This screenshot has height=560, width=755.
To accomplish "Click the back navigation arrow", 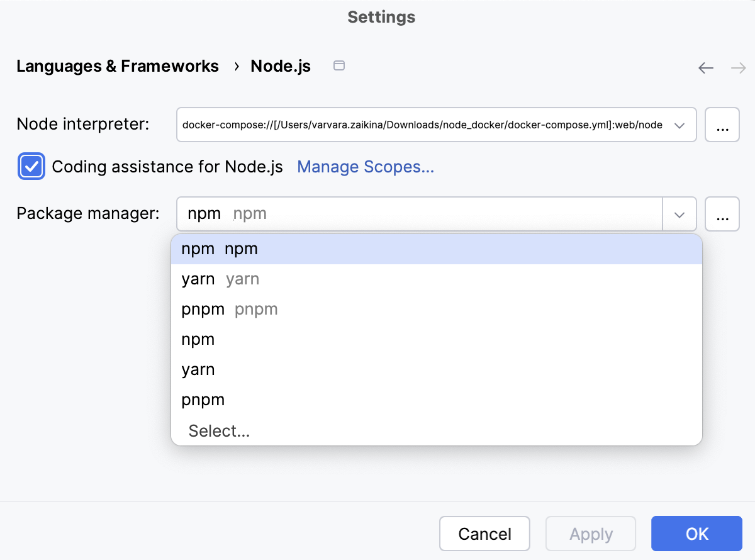I will [x=705, y=67].
